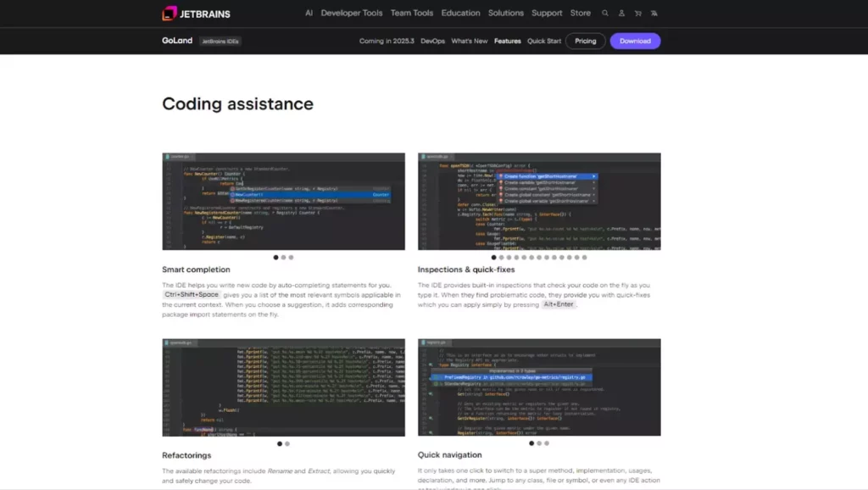Open the site search icon
Screen dimensions: 868x490
[x=604, y=14]
